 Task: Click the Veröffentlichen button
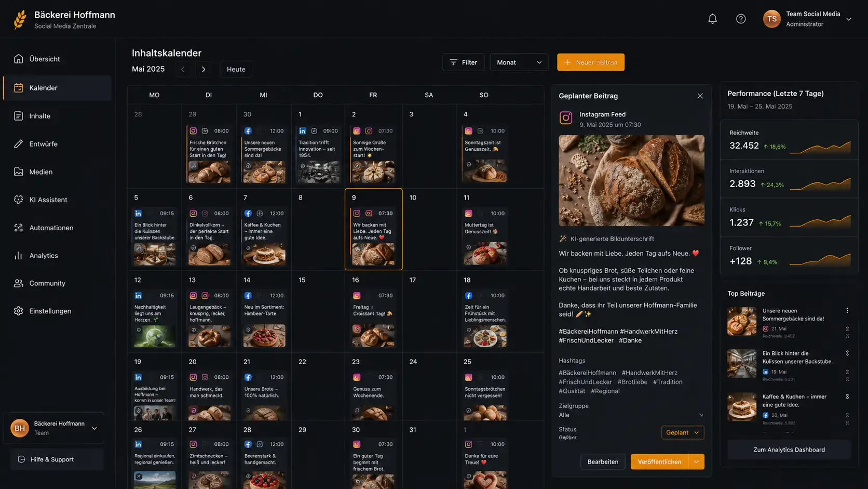pyautogui.click(x=659, y=461)
